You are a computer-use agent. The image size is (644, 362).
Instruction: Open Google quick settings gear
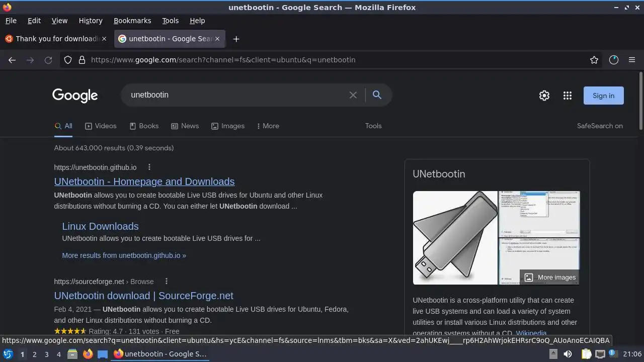(x=544, y=96)
